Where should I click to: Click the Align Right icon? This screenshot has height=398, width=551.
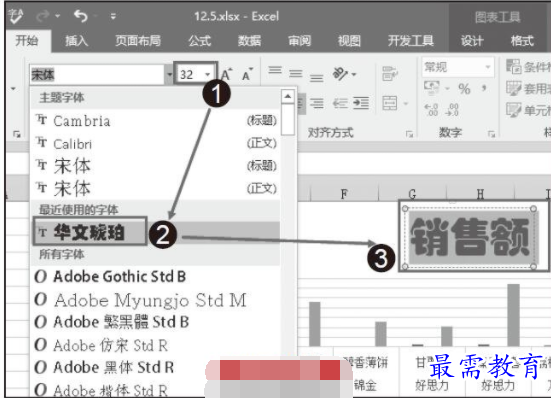point(317,103)
